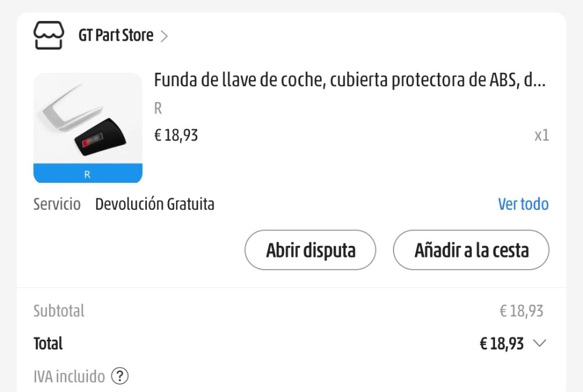Click the Subtotal row amount

(521, 311)
